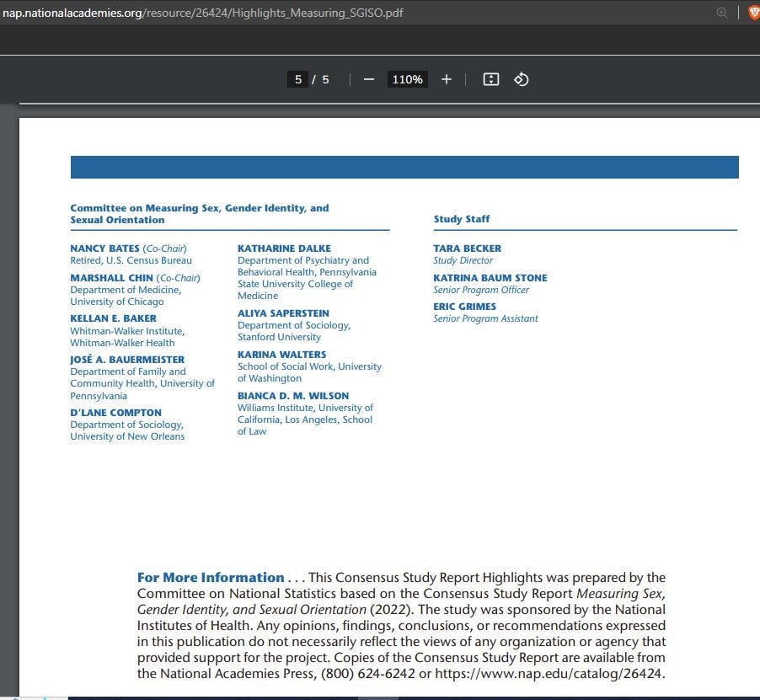Click 'Stanford University' affiliation text

(279, 337)
